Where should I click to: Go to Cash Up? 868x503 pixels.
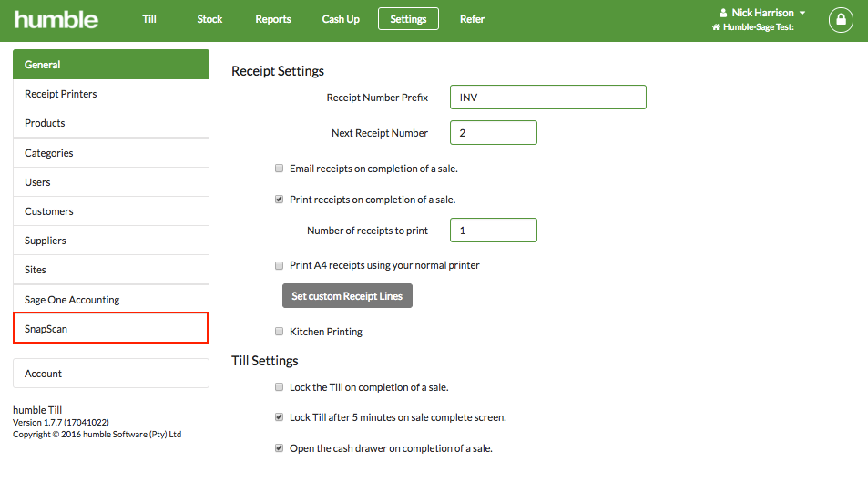(x=341, y=19)
